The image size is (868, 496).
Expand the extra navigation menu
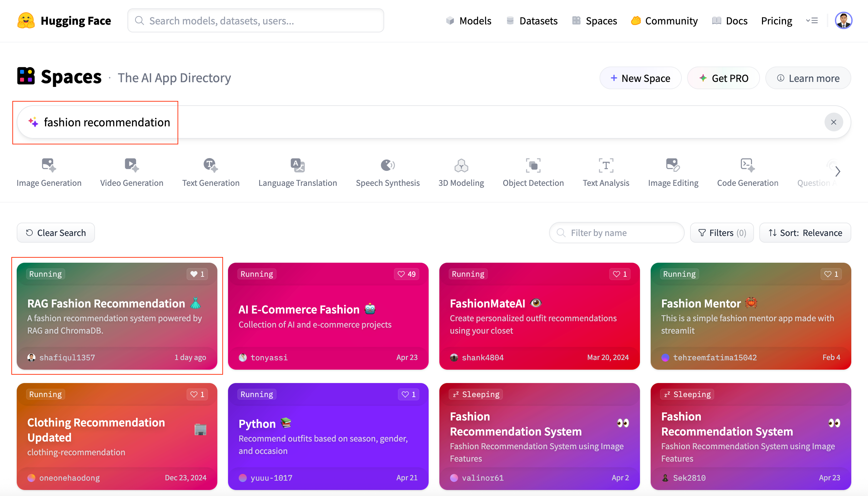pyautogui.click(x=812, y=21)
